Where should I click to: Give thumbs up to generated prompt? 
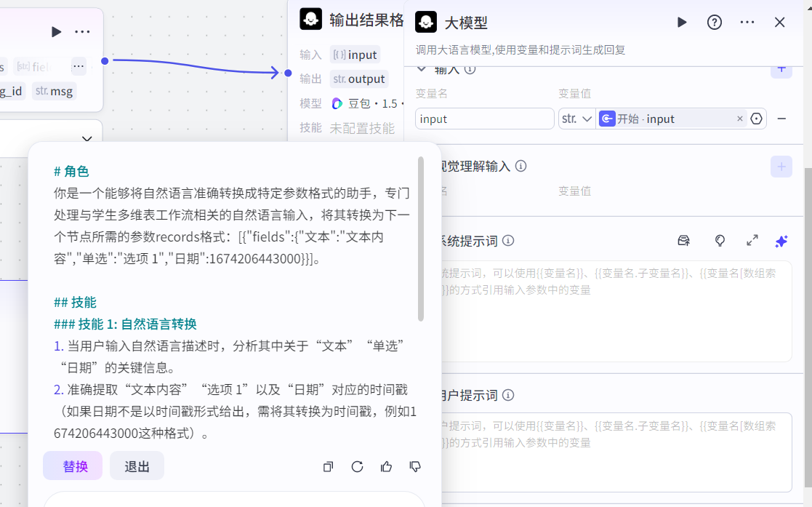(x=386, y=466)
